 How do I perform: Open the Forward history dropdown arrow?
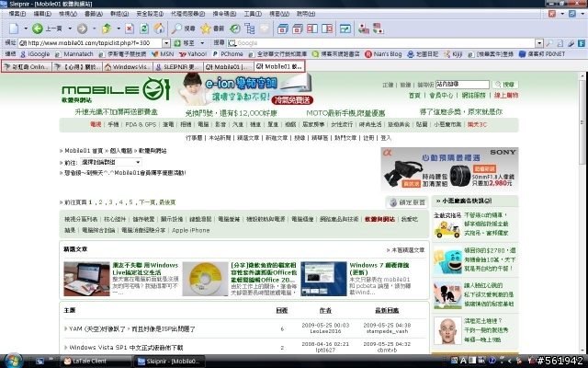pos(94,29)
